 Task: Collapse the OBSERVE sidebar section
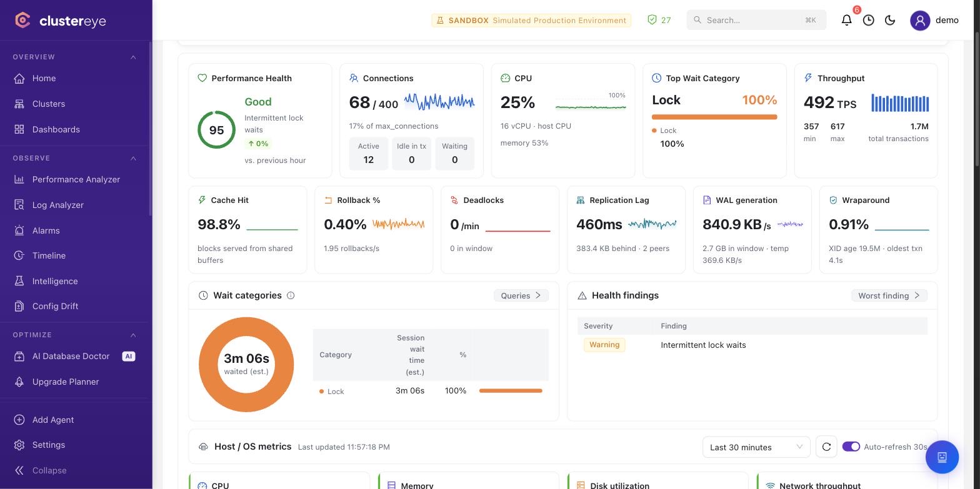(133, 158)
